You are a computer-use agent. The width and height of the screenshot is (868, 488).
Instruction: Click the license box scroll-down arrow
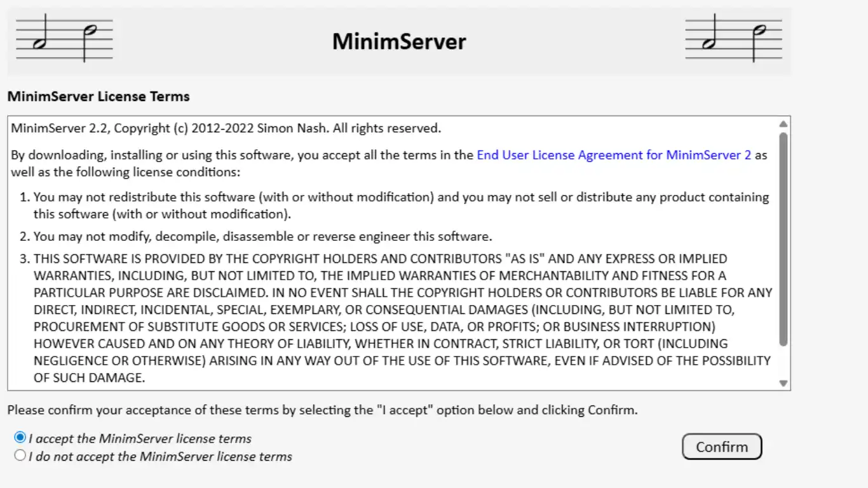[x=783, y=383]
